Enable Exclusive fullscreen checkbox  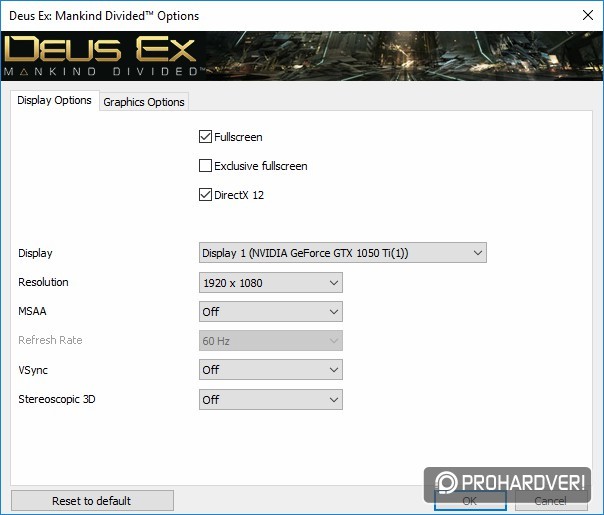click(205, 166)
